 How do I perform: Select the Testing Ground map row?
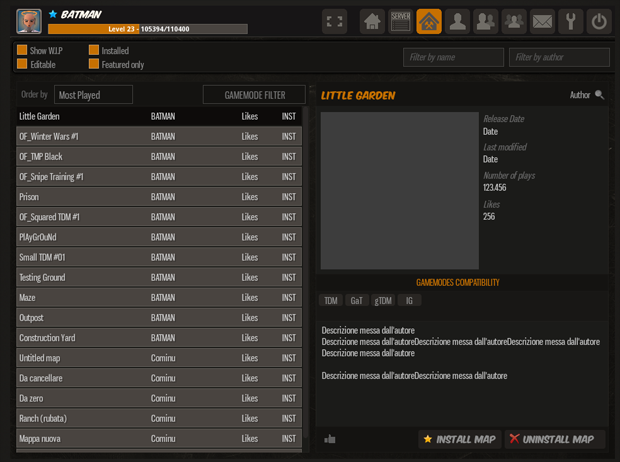click(159, 278)
